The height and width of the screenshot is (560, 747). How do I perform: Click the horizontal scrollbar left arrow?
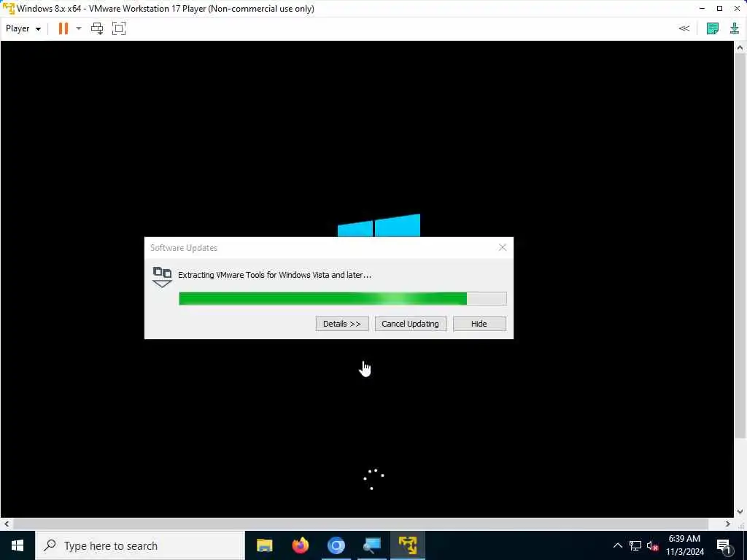(6, 524)
